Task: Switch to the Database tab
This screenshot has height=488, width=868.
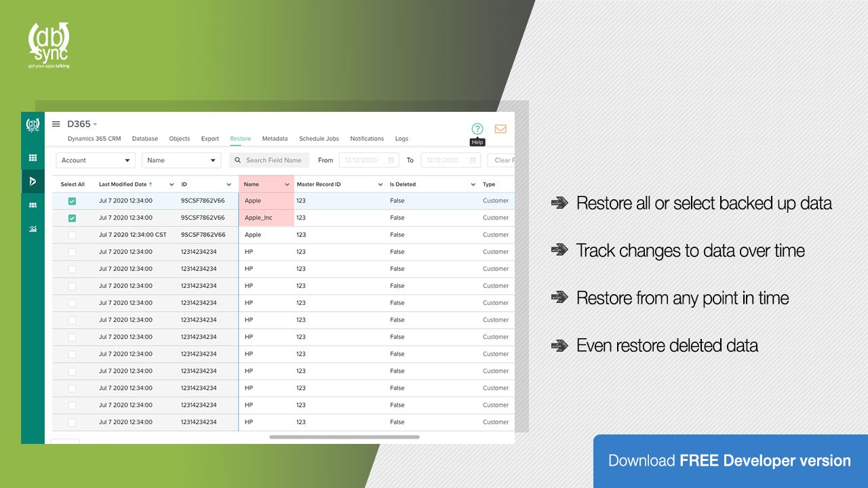Action: click(145, 139)
